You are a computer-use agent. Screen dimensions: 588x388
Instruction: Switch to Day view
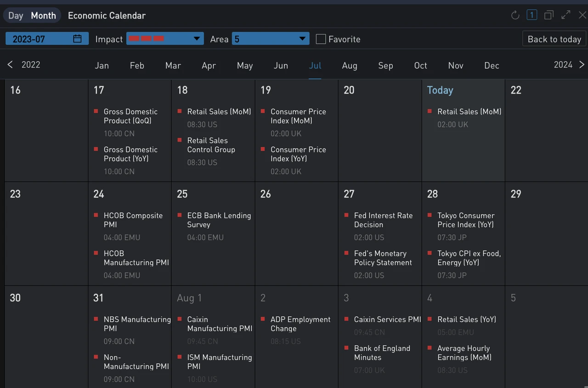click(x=16, y=16)
